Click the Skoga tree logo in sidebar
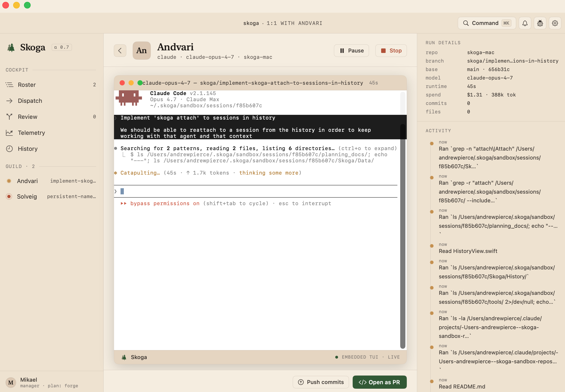The height and width of the screenshot is (392, 565). tap(11, 47)
